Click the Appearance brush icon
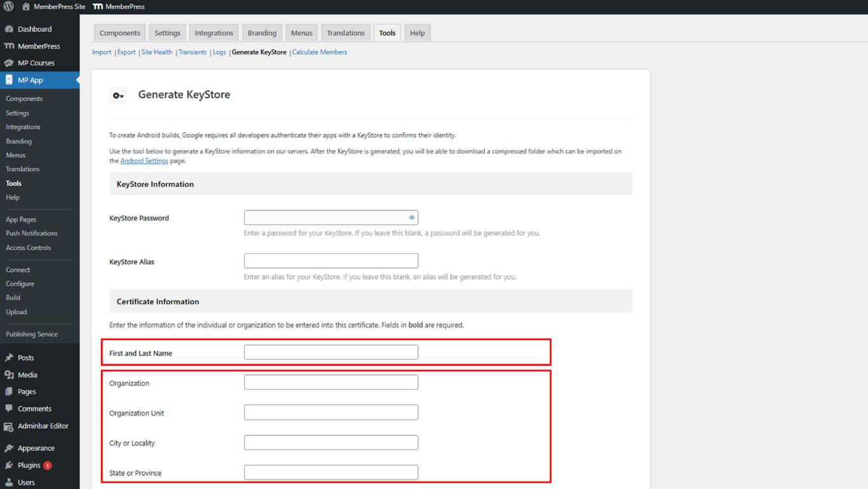 [9, 448]
